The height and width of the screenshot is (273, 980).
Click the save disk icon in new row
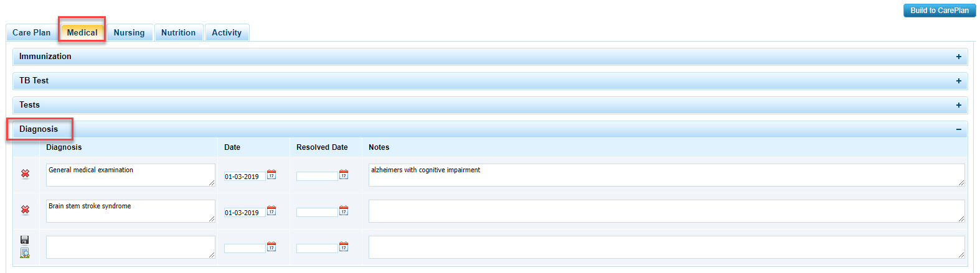click(25, 240)
